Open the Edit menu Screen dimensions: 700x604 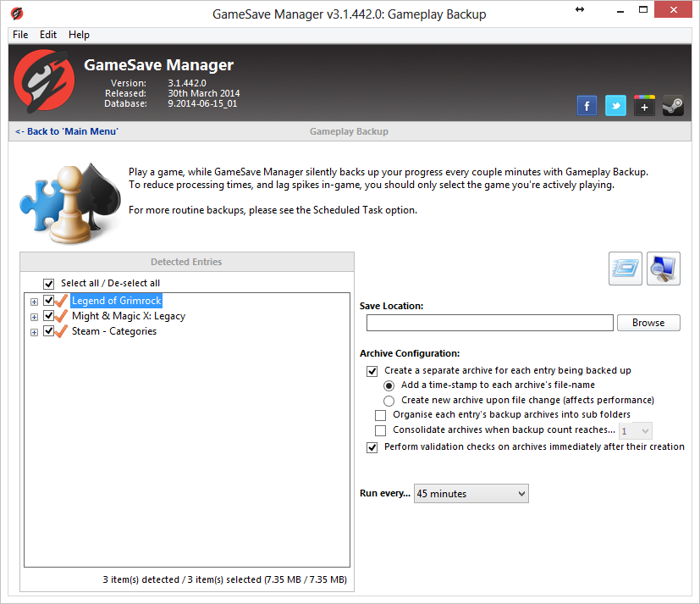tap(47, 35)
